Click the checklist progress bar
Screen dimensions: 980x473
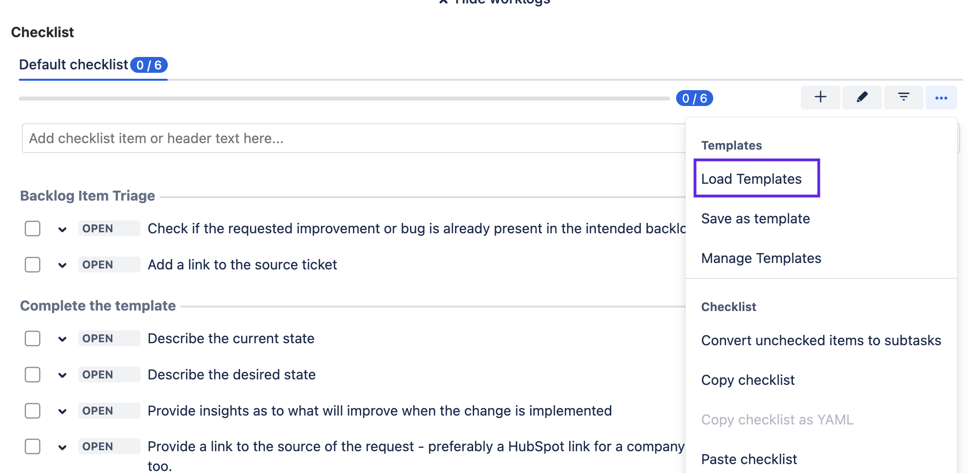coord(344,99)
